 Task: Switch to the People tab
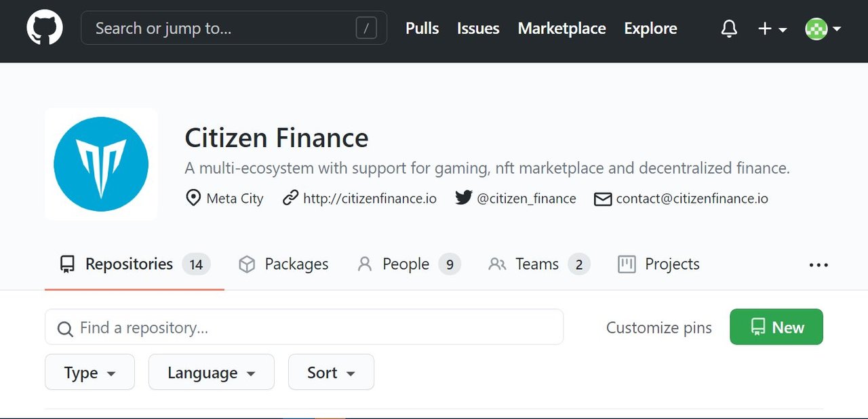point(409,264)
